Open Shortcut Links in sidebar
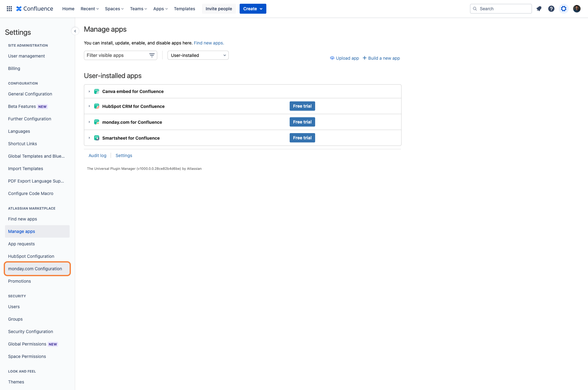The width and height of the screenshot is (588, 390). click(x=37, y=144)
